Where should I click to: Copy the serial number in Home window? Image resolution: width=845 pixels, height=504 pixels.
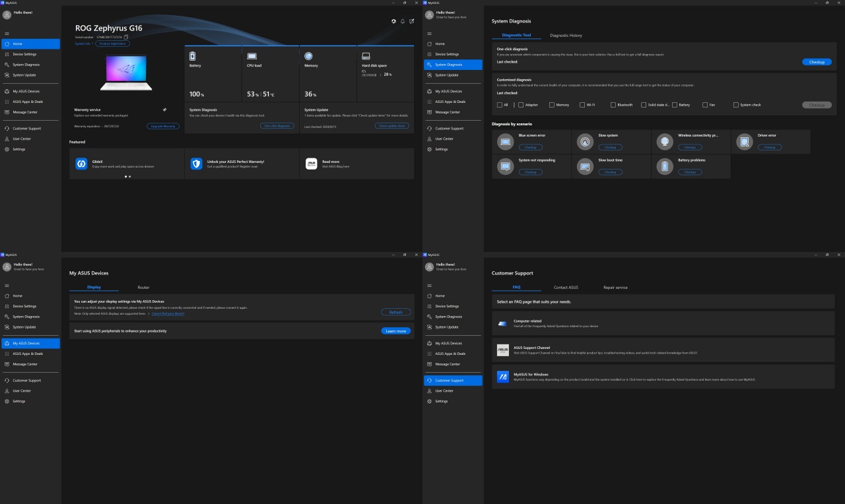point(126,37)
